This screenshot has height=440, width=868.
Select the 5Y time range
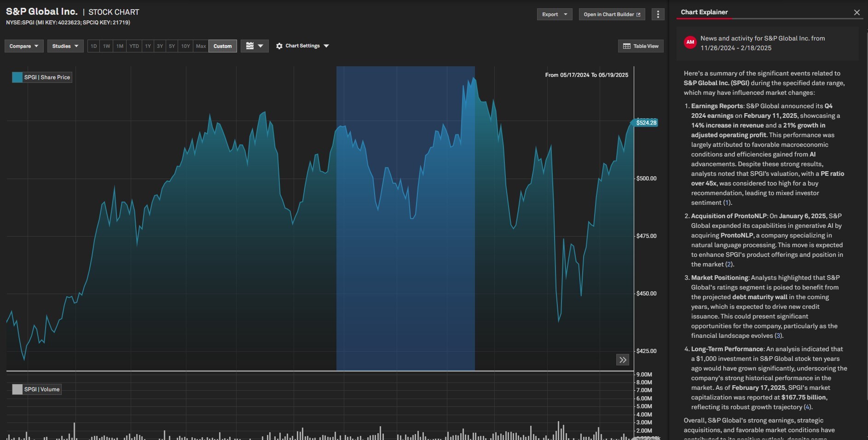172,46
